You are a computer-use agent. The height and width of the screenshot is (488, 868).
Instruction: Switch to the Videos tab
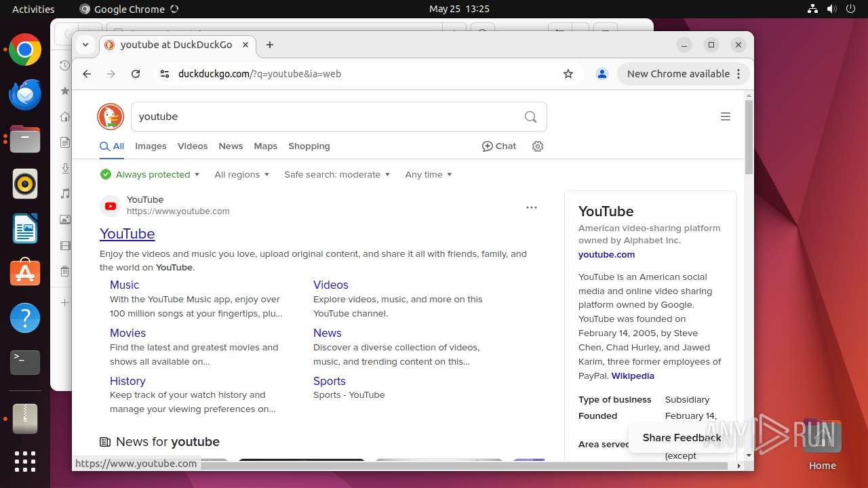(x=193, y=146)
